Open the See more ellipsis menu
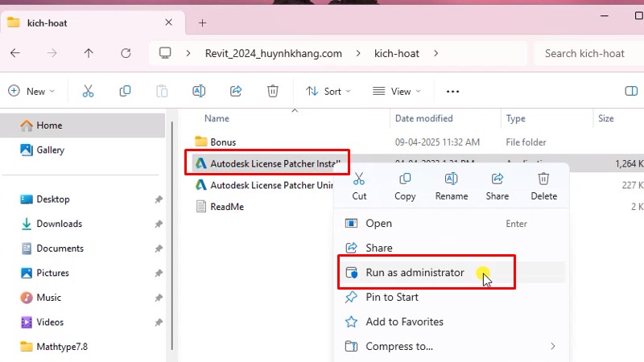 pyautogui.click(x=452, y=92)
